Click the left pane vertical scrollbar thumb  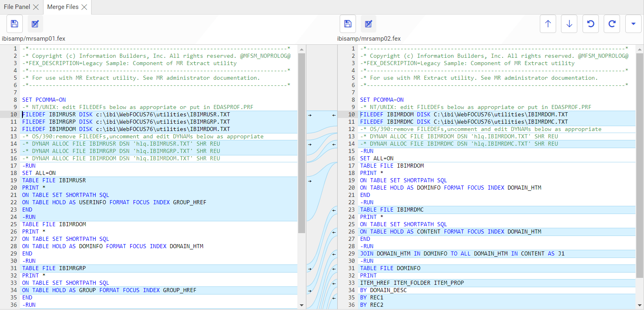tap(301, 142)
